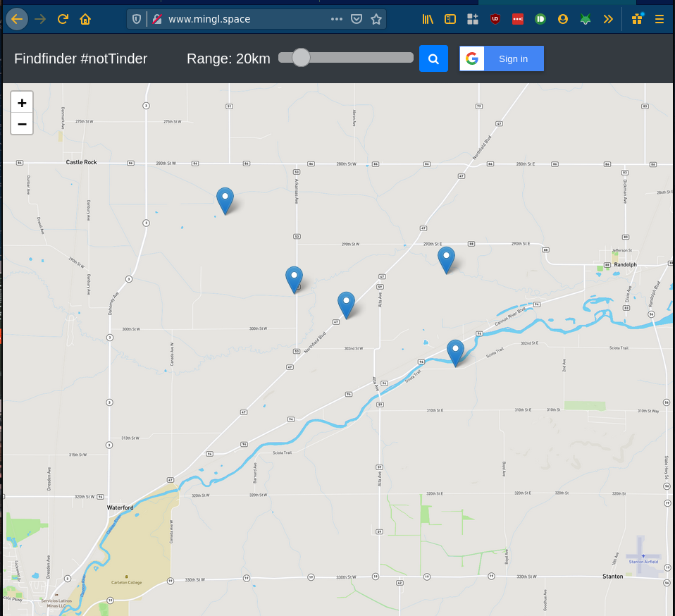Click the insecure connection padlock icon

click(157, 19)
